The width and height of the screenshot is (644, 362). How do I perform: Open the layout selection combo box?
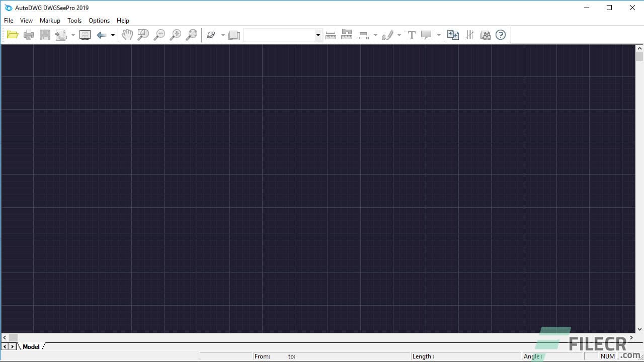click(x=317, y=35)
